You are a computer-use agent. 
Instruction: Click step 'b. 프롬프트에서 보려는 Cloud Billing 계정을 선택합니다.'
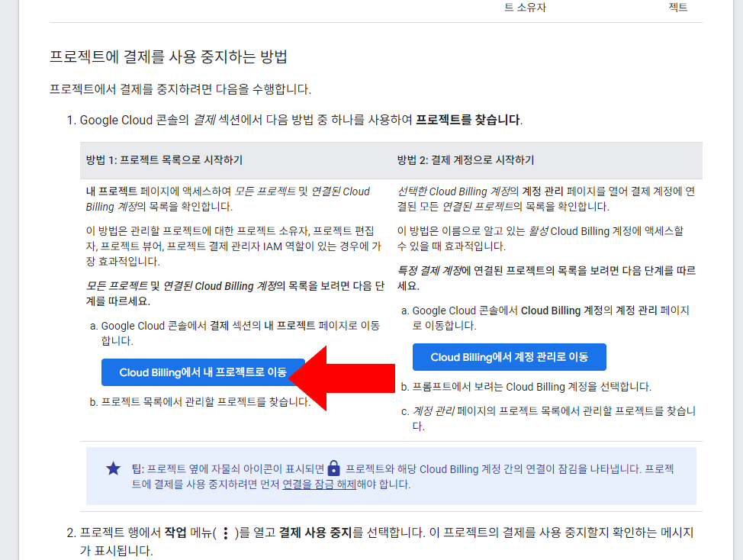click(526, 387)
